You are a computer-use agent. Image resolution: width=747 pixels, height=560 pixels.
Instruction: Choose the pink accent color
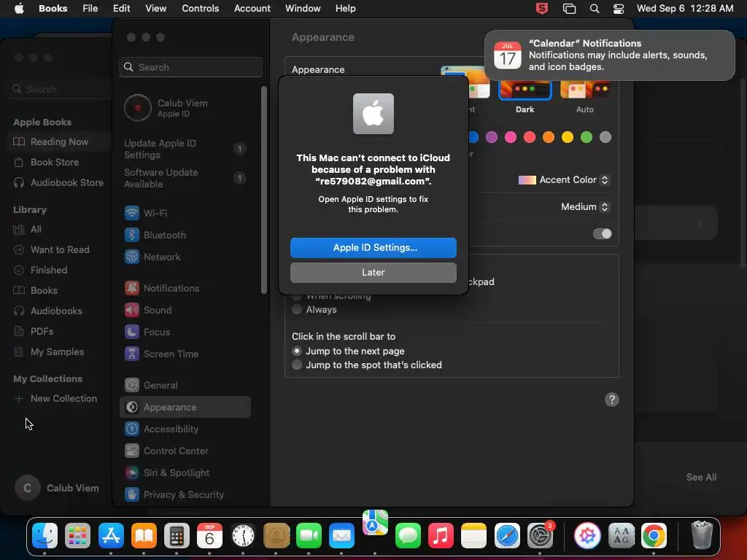[510, 137]
